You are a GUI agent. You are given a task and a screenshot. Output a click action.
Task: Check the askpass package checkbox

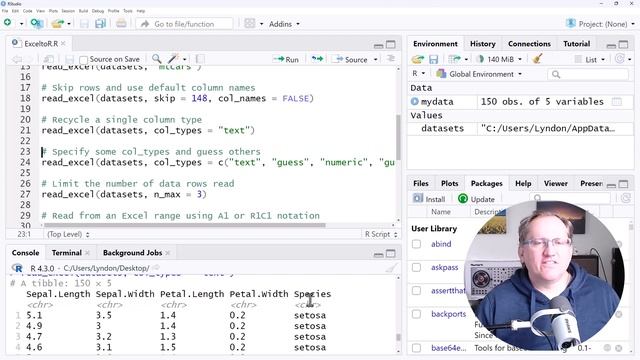(x=416, y=267)
